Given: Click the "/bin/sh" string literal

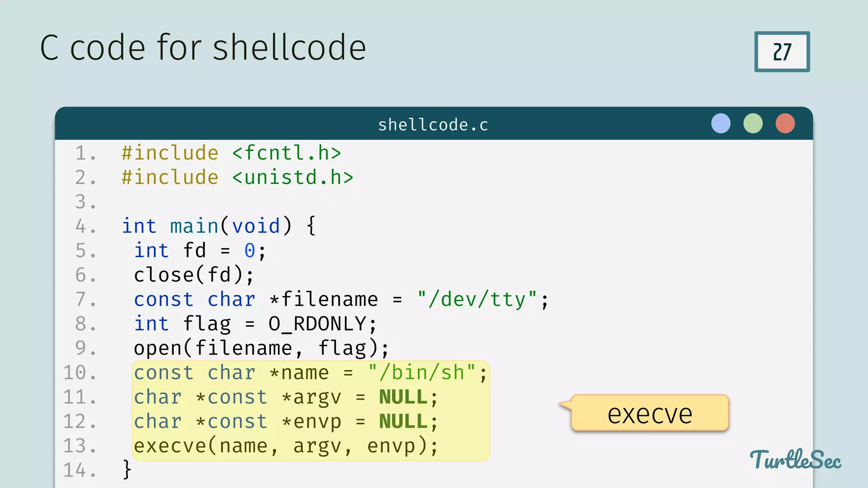Looking at the screenshot, I should 422,373.
